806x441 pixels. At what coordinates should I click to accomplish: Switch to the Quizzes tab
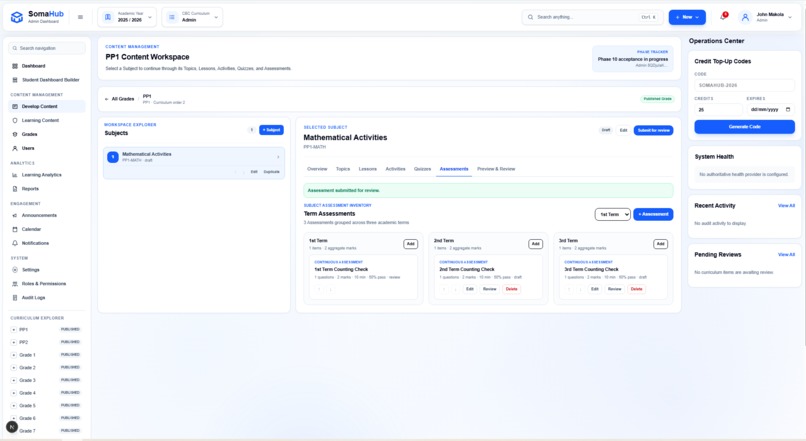tap(423, 169)
